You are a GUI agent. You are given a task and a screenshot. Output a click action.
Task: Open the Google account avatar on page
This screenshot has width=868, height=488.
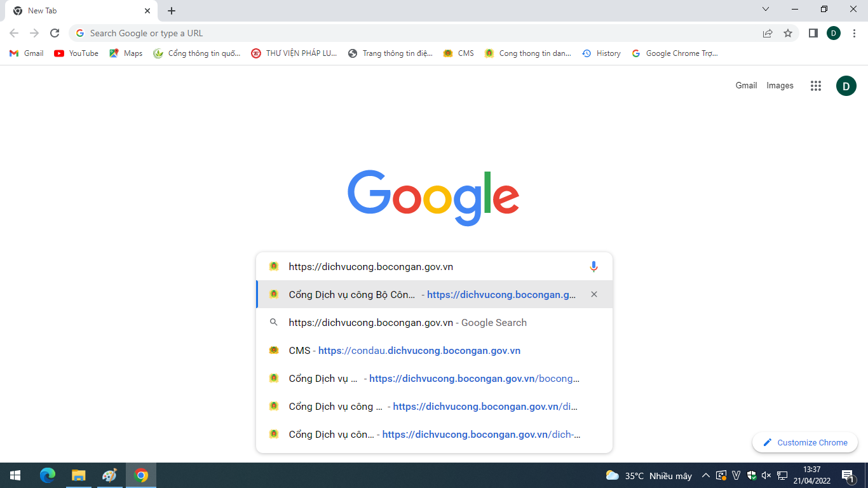(x=846, y=86)
